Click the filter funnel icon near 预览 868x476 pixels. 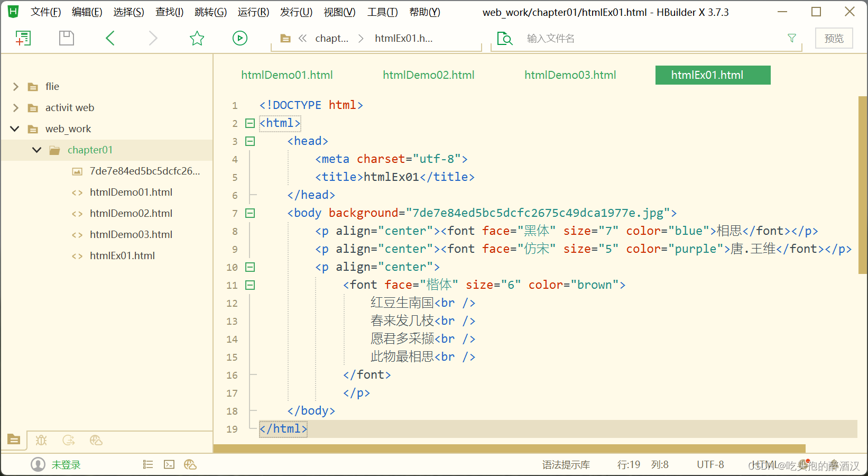tap(791, 38)
